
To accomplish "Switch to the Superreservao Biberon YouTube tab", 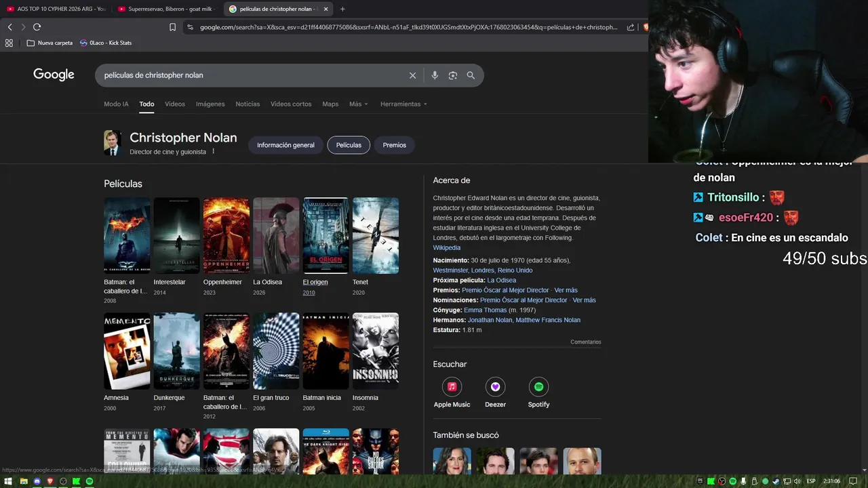I will point(166,9).
